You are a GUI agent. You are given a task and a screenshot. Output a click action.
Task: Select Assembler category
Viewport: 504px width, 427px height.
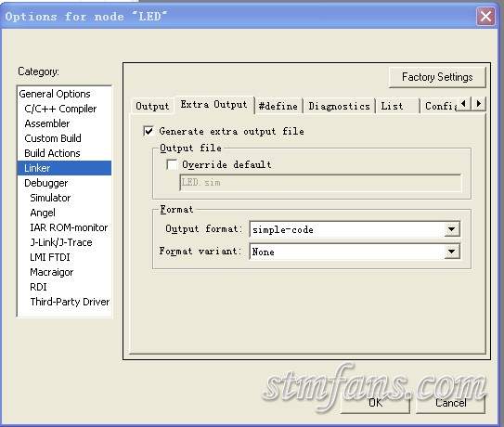pyautogui.click(x=47, y=123)
